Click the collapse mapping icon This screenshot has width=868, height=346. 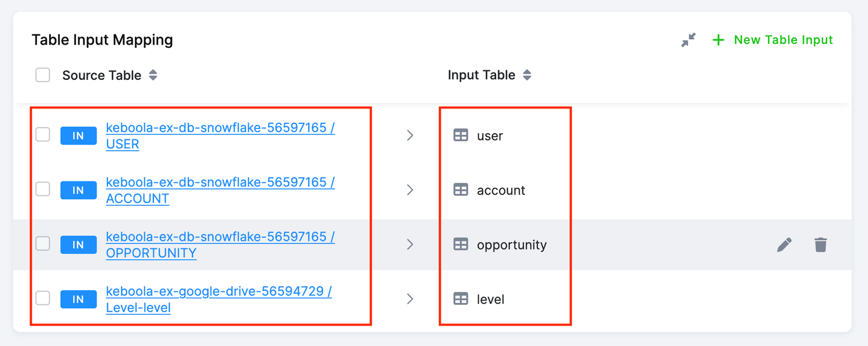point(689,40)
